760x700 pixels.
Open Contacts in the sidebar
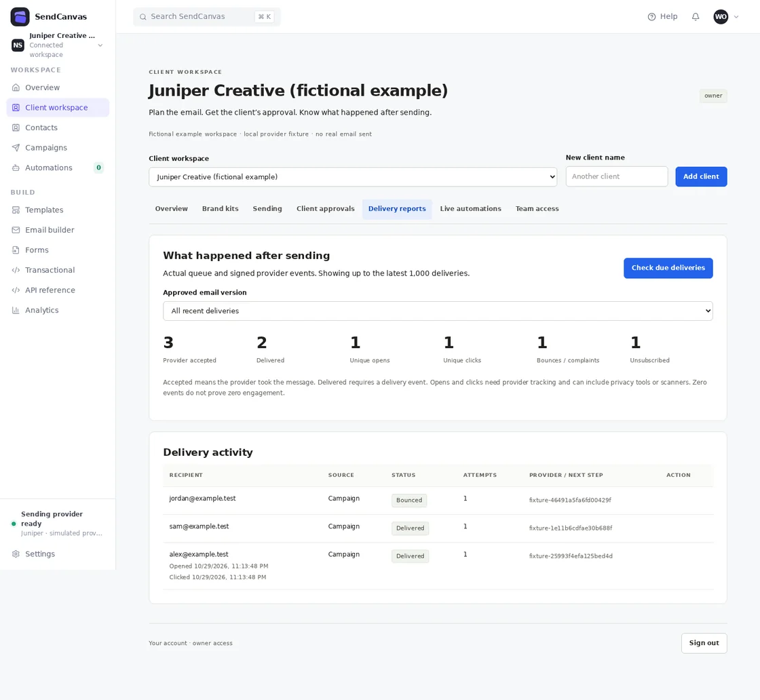pos(58,128)
